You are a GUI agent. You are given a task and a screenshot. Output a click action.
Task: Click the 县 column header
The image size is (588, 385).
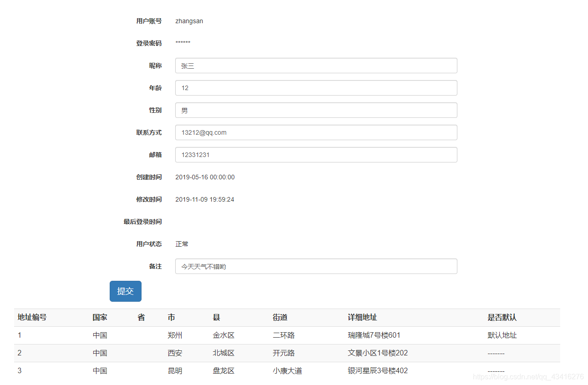coord(217,318)
